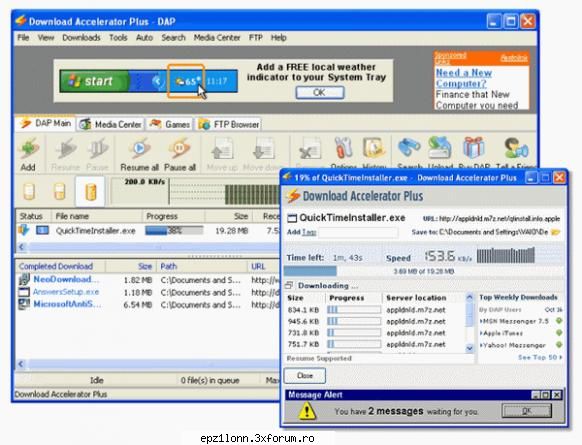
Task: Open the View menu
Action: coord(46,37)
